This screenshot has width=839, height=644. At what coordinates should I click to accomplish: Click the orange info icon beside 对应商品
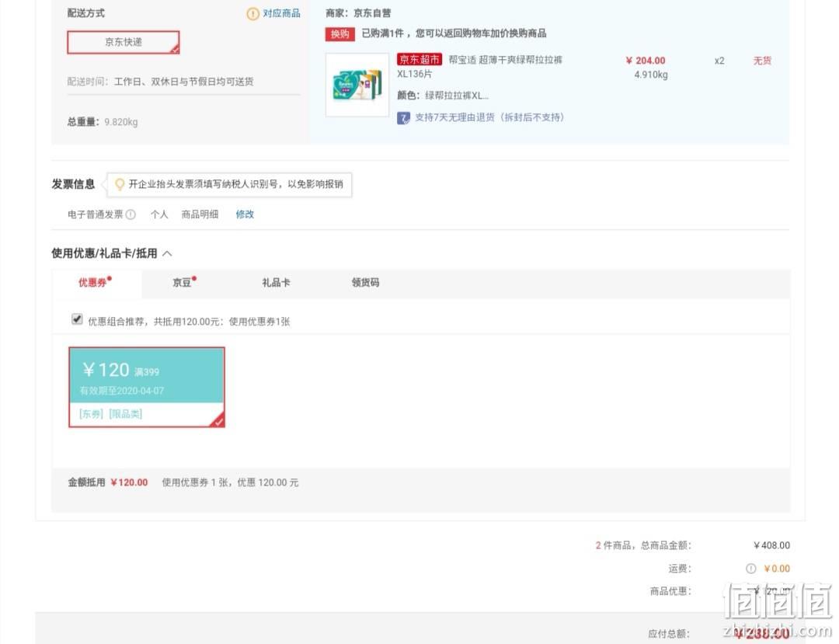pos(252,14)
